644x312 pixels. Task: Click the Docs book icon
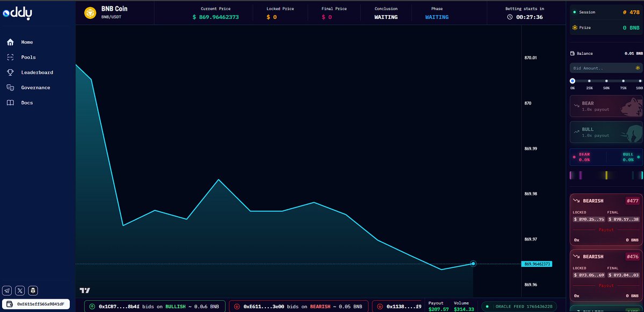click(x=10, y=103)
